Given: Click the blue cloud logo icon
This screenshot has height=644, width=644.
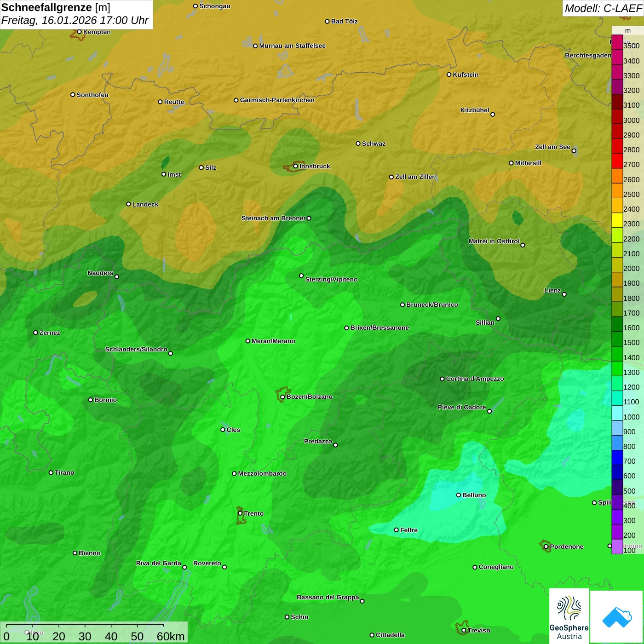Looking at the screenshot, I should (x=617, y=616).
